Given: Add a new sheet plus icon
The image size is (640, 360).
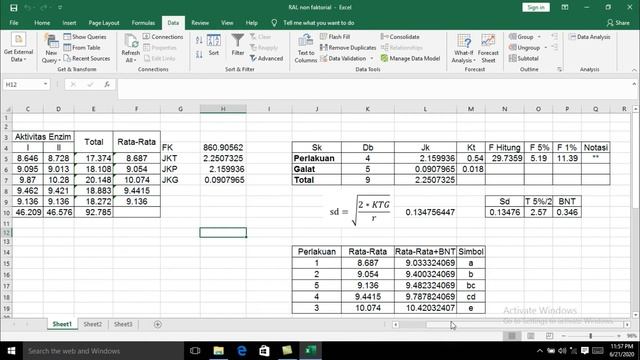Looking at the screenshot, I should [x=158, y=324].
